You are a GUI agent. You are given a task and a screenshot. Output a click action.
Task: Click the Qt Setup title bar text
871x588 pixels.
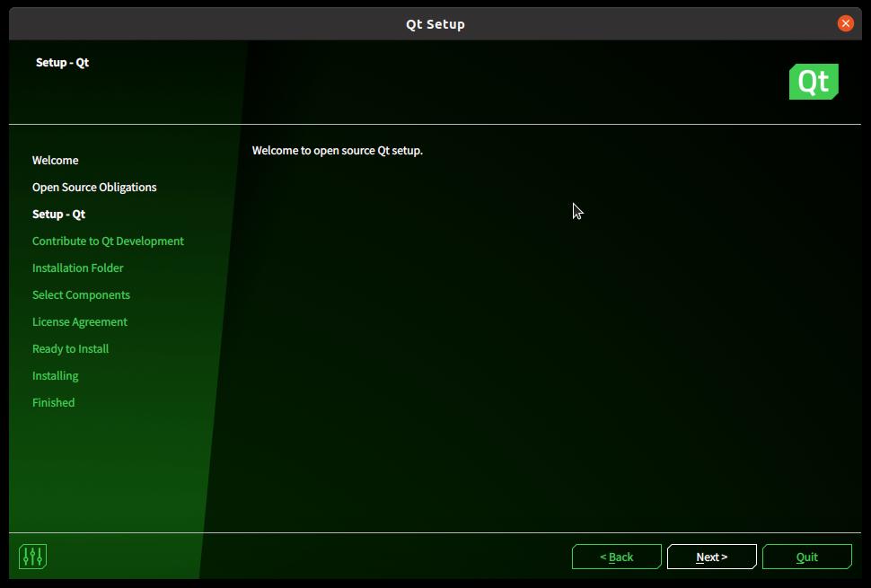click(x=435, y=24)
